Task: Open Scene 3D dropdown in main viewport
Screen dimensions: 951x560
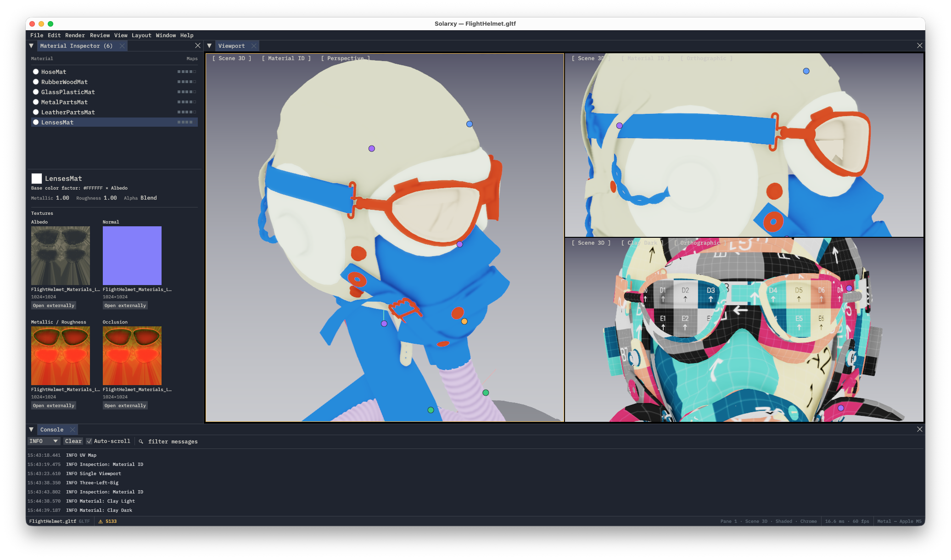Action: (232, 58)
